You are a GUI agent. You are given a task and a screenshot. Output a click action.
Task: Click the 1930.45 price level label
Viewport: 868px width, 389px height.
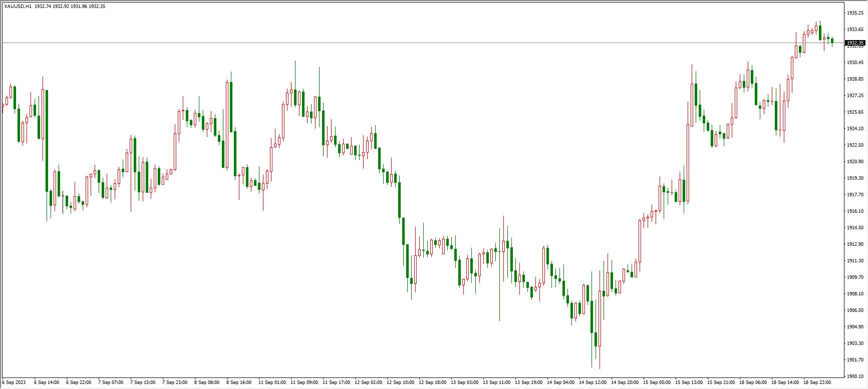click(855, 63)
